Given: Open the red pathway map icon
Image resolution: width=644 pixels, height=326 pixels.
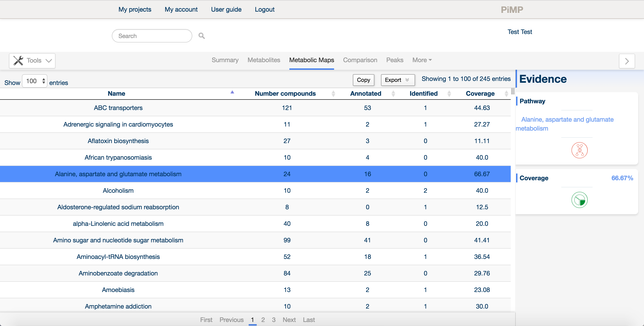Looking at the screenshot, I should 579,150.
